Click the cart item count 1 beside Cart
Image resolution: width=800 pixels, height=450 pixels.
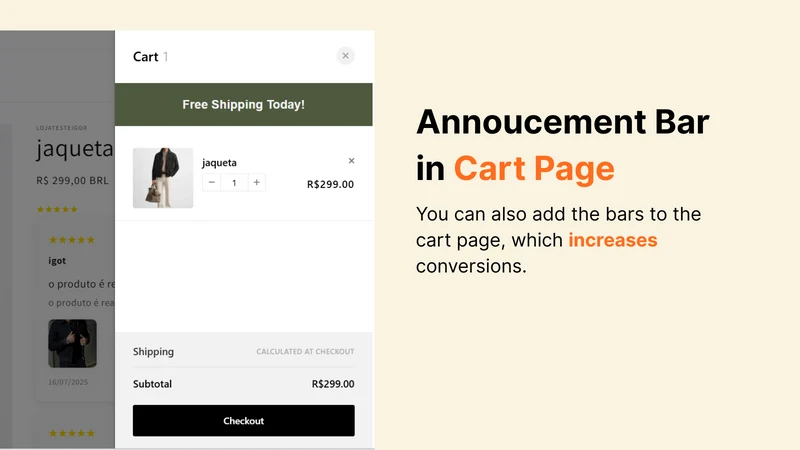pos(165,57)
